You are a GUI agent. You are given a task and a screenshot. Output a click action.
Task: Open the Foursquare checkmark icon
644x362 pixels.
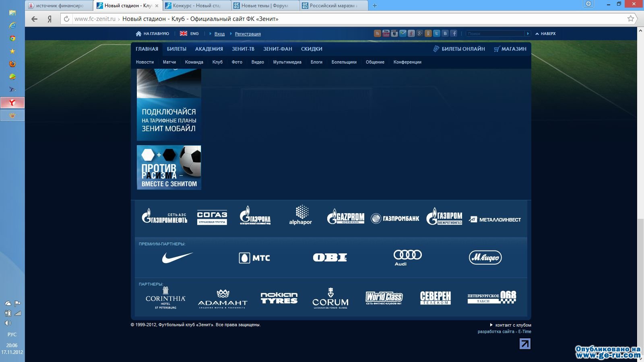coord(402,33)
